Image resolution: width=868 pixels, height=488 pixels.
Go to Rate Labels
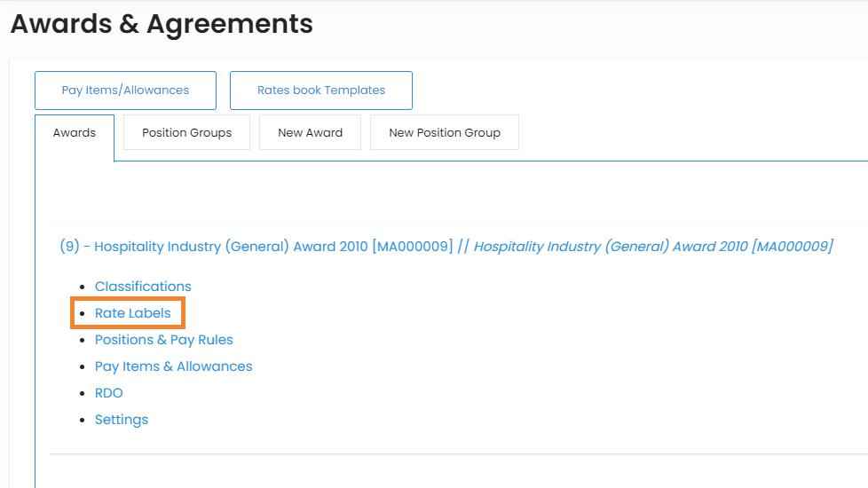(133, 313)
